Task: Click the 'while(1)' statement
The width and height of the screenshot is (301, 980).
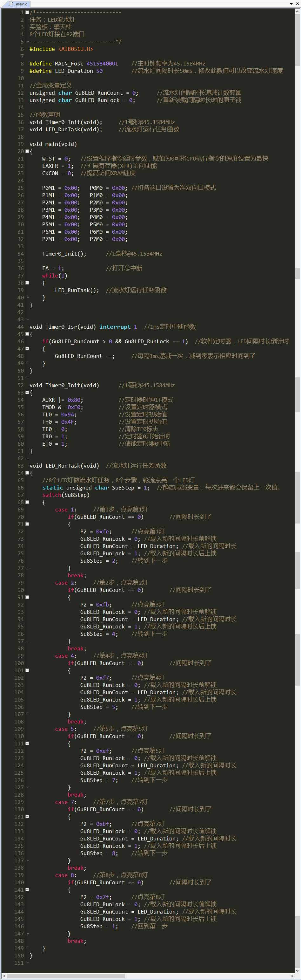Action: click(x=55, y=275)
